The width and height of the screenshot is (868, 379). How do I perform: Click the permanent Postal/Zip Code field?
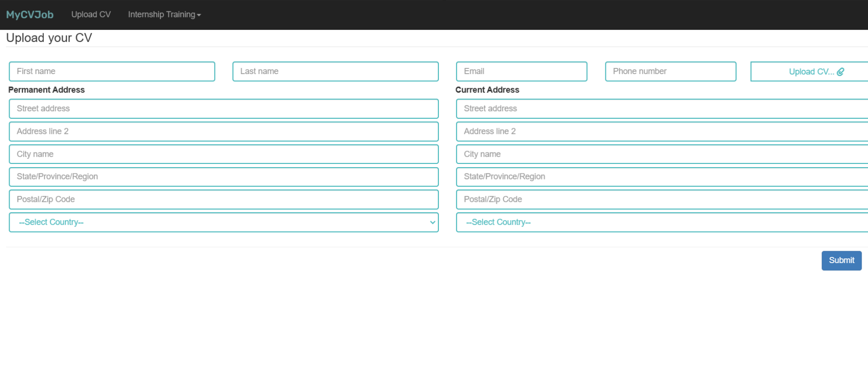223,200
